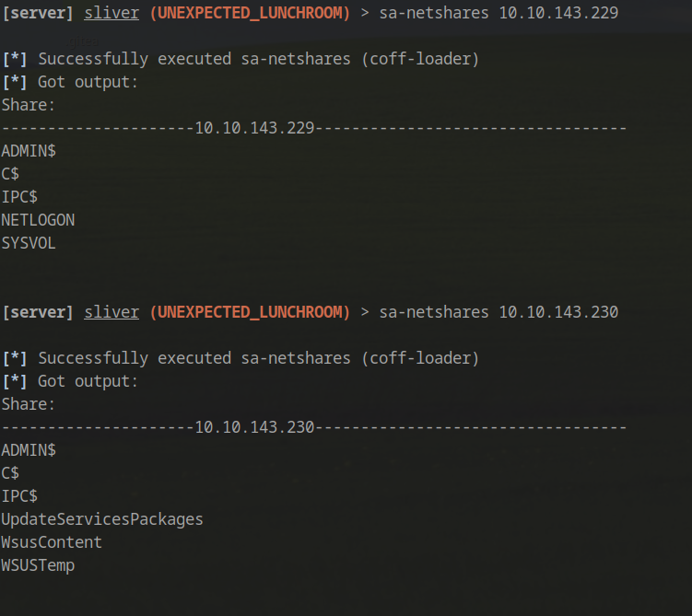692x616 pixels.
Task: Click the NETLOGON share name
Action: 38,220
